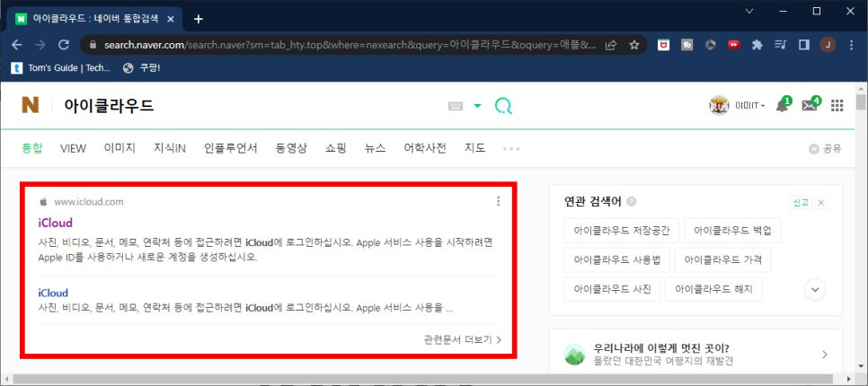
Task: Close the 아이클라우드 Naver search tab
Action: coord(171,19)
